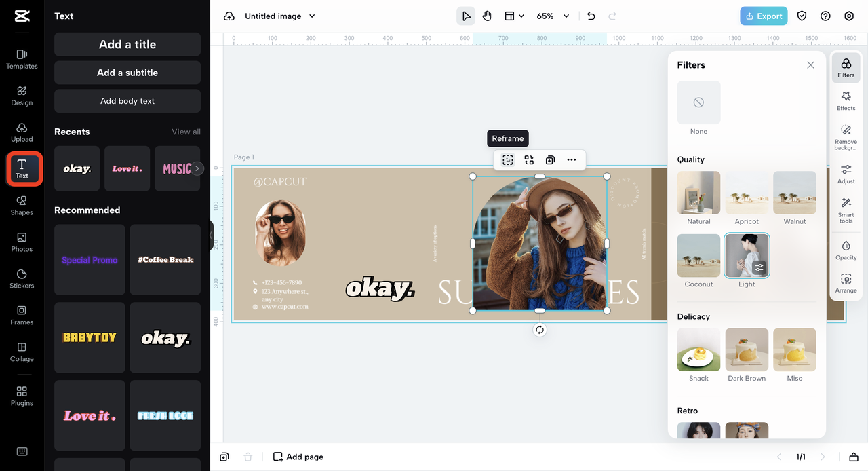The image size is (868, 471).
Task: Activate the Hand pan tool
Action: point(487,16)
